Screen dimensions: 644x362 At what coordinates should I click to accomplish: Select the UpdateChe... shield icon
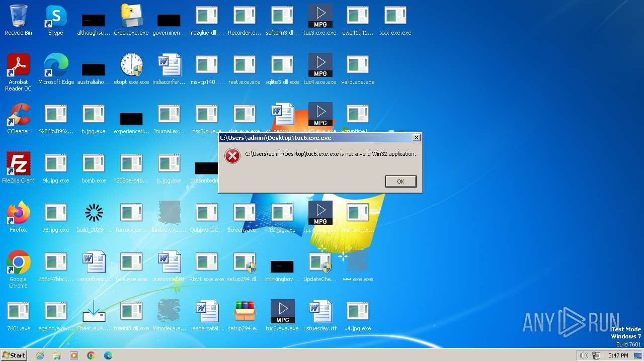pyautogui.click(x=320, y=262)
